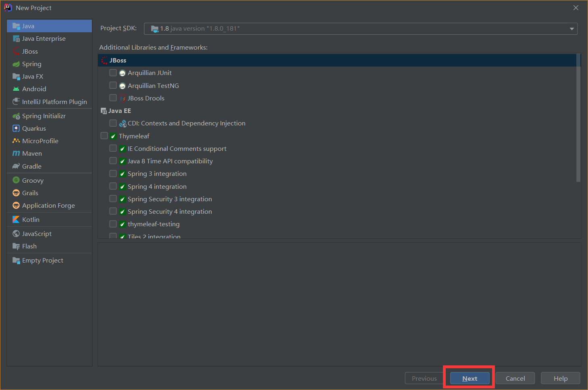Click the frameworks list vertical scrollbar
The image size is (588, 390).
tap(579, 118)
